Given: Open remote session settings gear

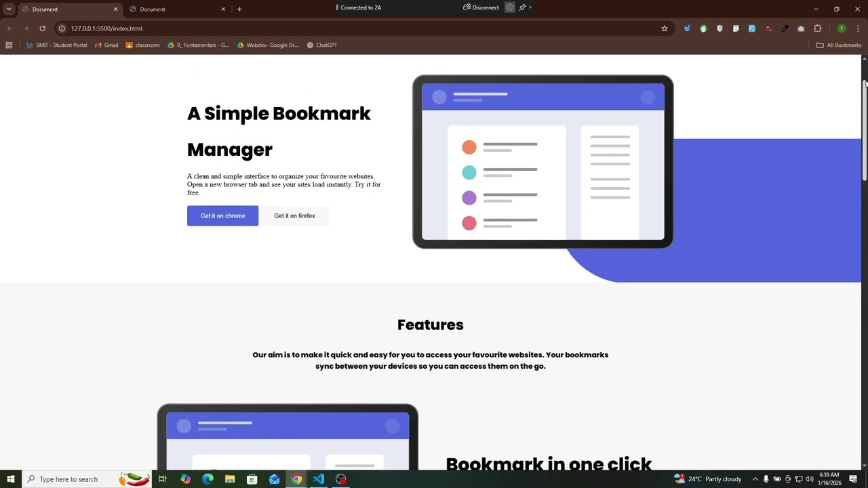Looking at the screenshot, I should (x=510, y=7).
